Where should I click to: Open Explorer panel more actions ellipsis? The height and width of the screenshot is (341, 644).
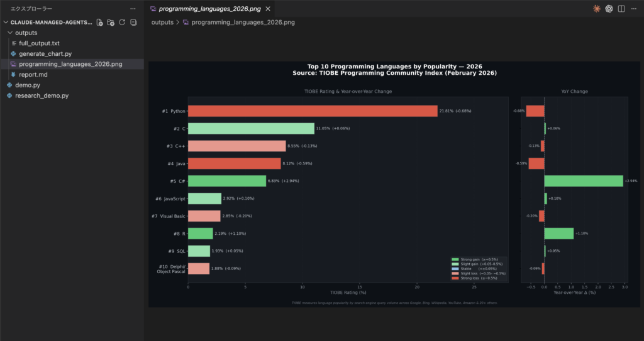tap(132, 9)
